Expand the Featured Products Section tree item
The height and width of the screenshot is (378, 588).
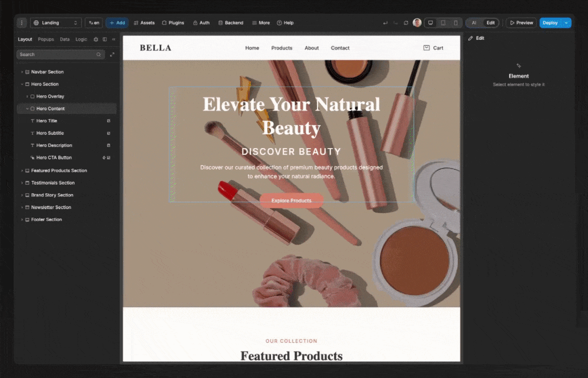click(23, 170)
